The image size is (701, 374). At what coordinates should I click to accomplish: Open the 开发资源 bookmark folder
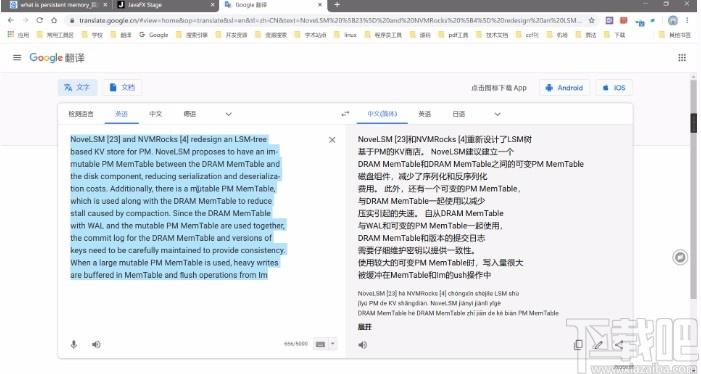(232, 34)
